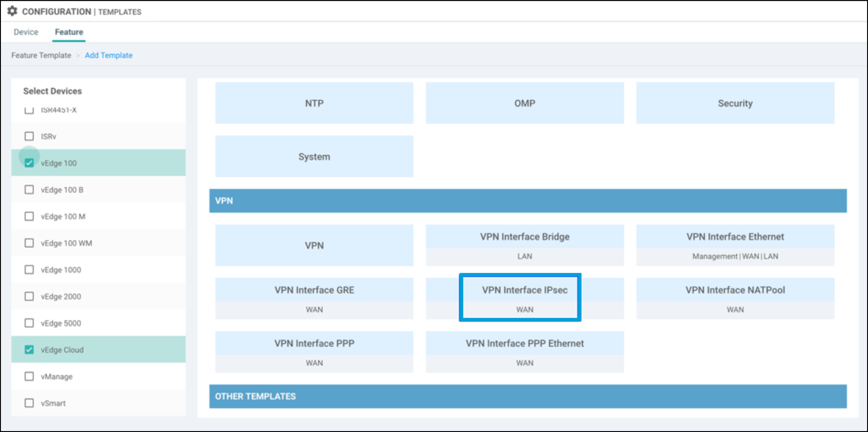
Task: Switch to the Device tab
Action: [26, 32]
